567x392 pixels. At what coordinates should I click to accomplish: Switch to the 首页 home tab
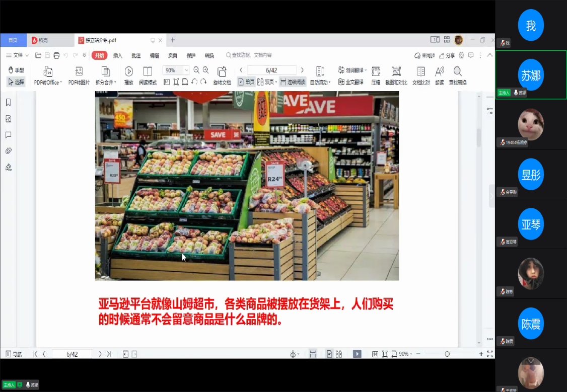click(13, 40)
